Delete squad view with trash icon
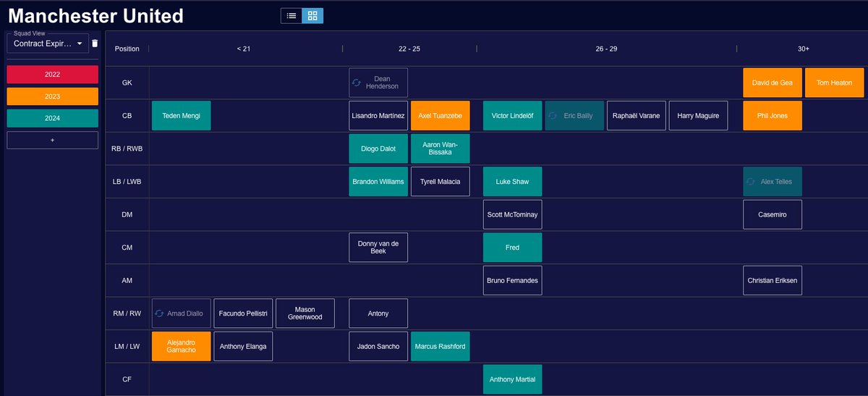This screenshot has width=868, height=396. [x=95, y=43]
